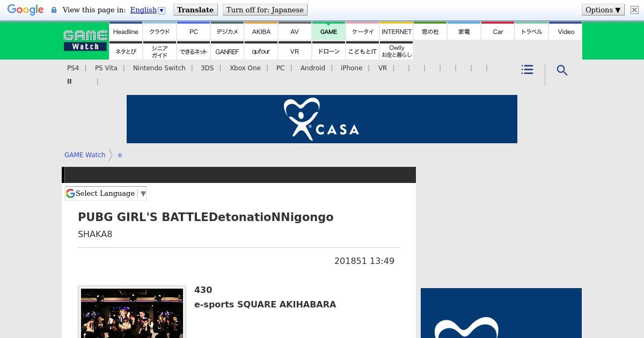The image size is (644, 338).
Task: Go to the Nintendo Switch category link
Action: (x=159, y=68)
